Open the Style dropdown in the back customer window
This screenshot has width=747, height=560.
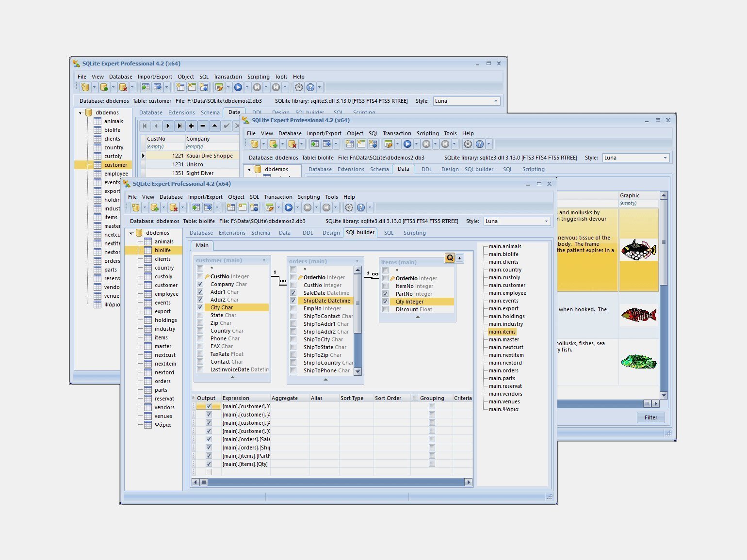[x=496, y=101]
